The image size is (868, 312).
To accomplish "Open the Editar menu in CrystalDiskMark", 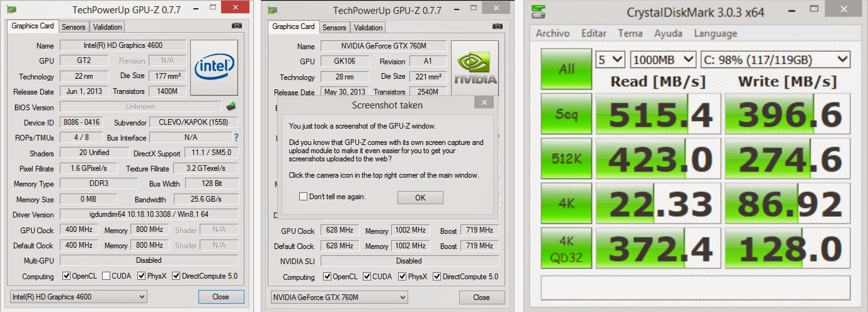I will (x=594, y=33).
